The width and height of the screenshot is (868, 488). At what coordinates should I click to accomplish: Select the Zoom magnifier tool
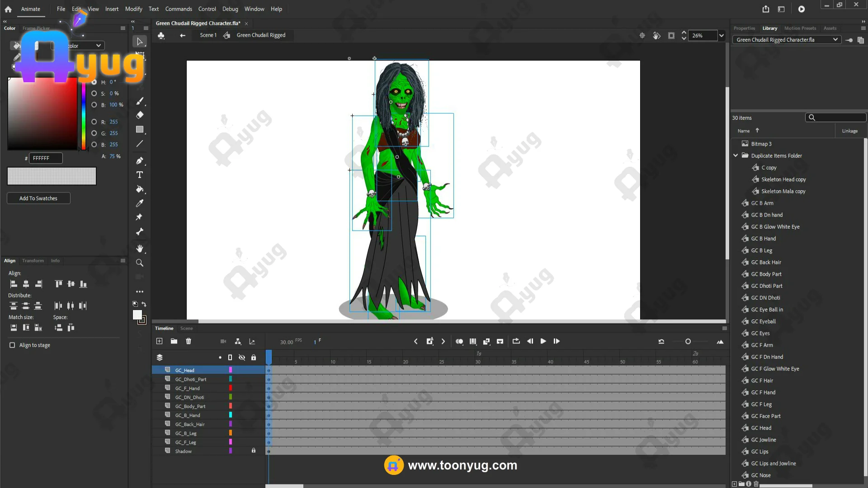click(140, 263)
